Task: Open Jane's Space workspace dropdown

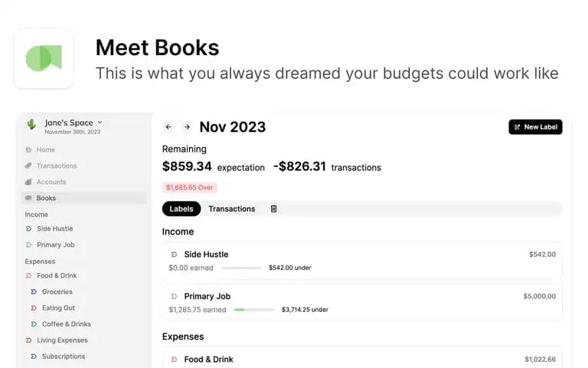Action: tap(73, 123)
